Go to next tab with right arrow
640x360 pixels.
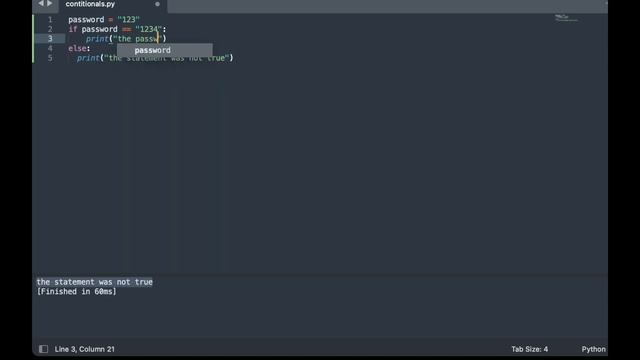[50, 4]
